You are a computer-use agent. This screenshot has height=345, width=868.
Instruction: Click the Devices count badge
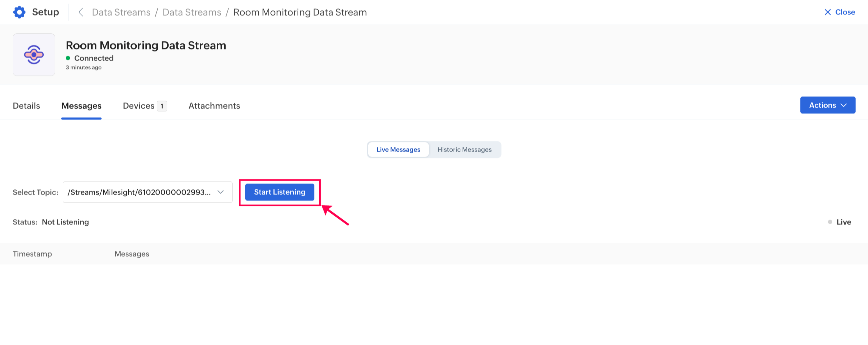coord(162,106)
